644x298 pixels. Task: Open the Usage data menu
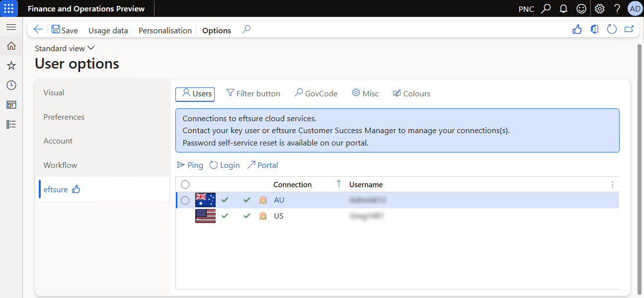(108, 30)
